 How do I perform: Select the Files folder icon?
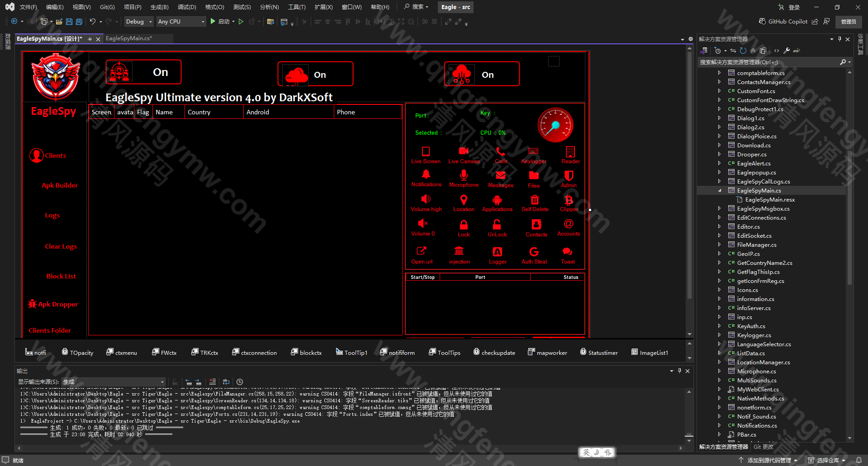point(534,175)
